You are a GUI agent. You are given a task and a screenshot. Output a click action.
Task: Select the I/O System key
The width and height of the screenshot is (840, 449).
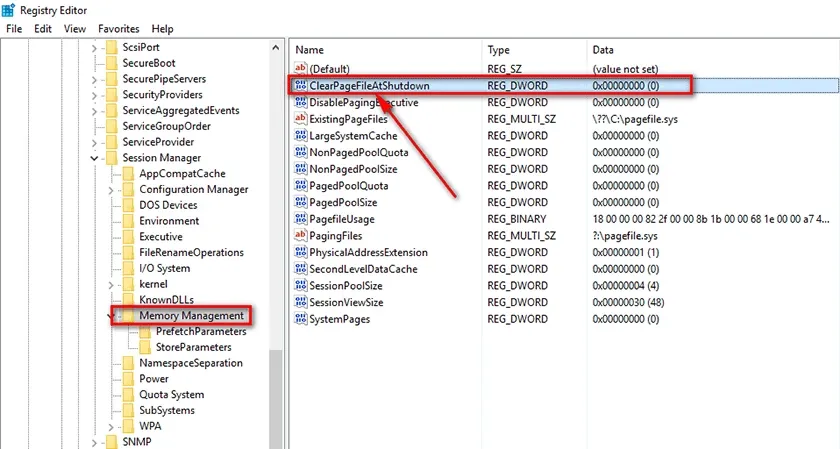point(164,268)
